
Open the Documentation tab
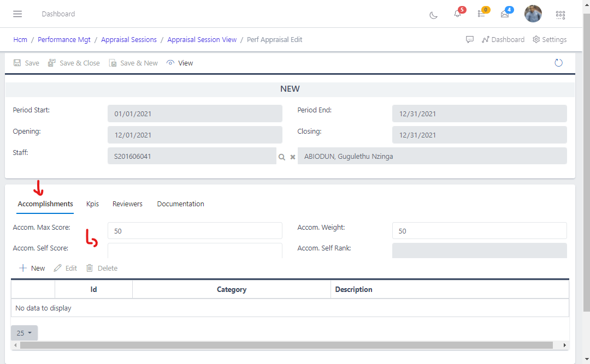tap(180, 204)
